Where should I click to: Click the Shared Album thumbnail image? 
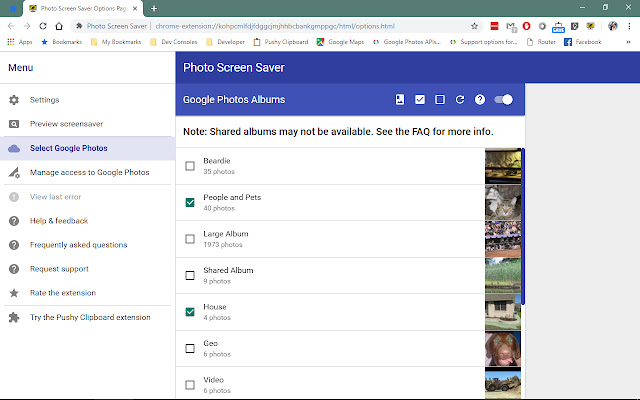pyautogui.click(x=502, y=275)
